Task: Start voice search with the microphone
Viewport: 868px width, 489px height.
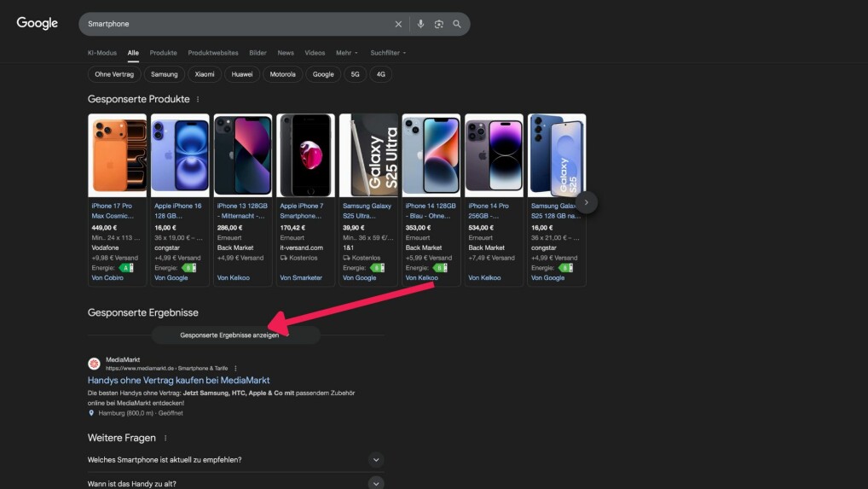Action: pos(420,24)
